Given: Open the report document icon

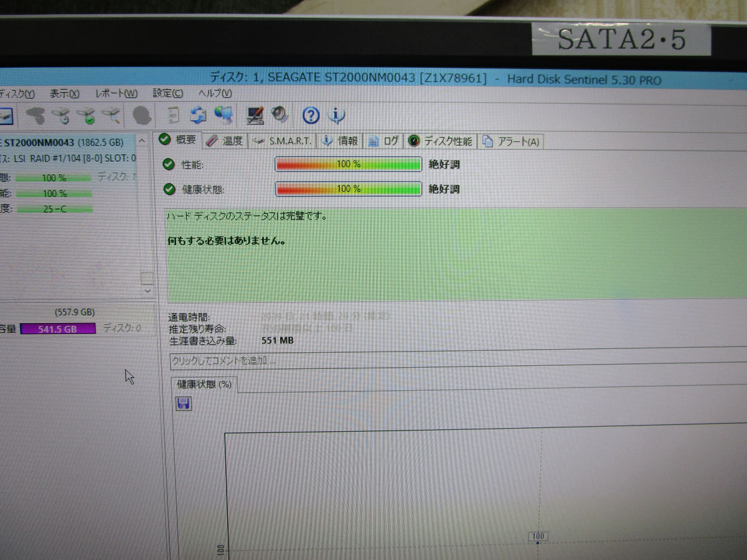Looking at the screenshot, I should point(174,115).
